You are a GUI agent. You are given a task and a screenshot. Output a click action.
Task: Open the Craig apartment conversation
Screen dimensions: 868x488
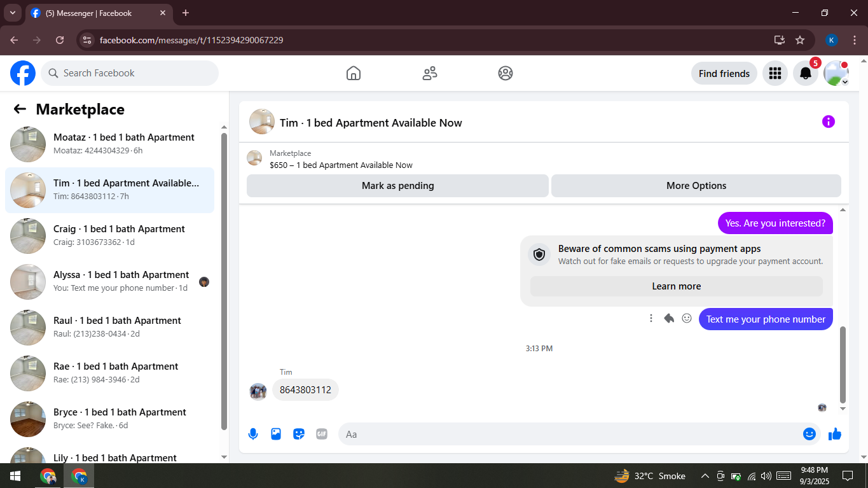pyautogui.click(x=109, y=235)
